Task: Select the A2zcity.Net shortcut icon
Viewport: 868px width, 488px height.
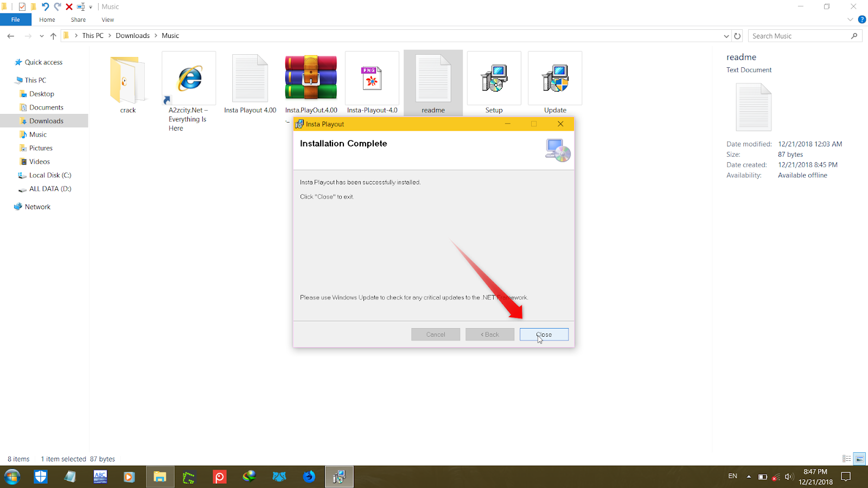Action: [x=189, y=91]
